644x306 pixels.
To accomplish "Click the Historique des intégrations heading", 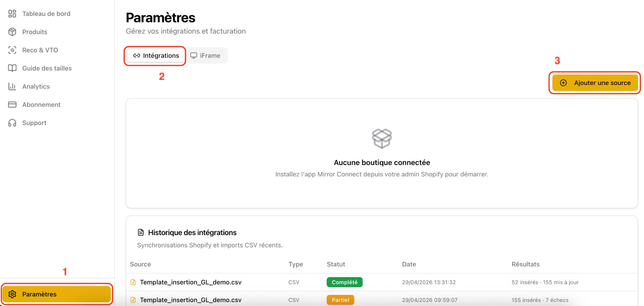I will [192, 232].
